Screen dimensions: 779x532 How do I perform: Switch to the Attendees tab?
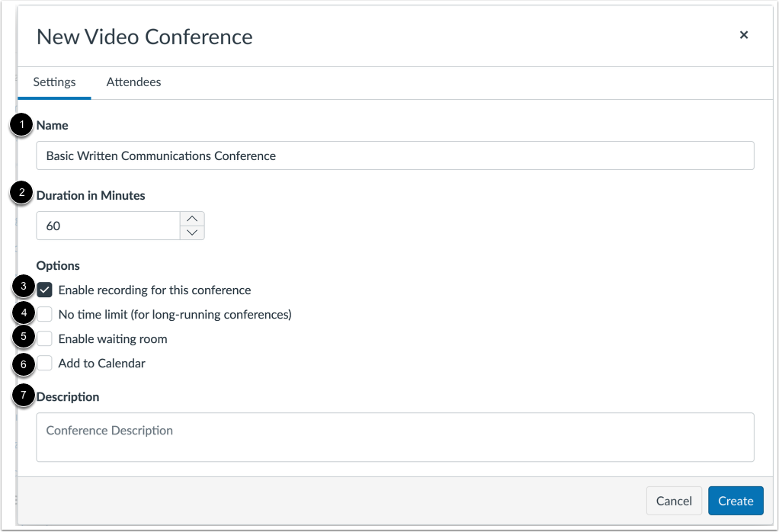pos(133,82)
